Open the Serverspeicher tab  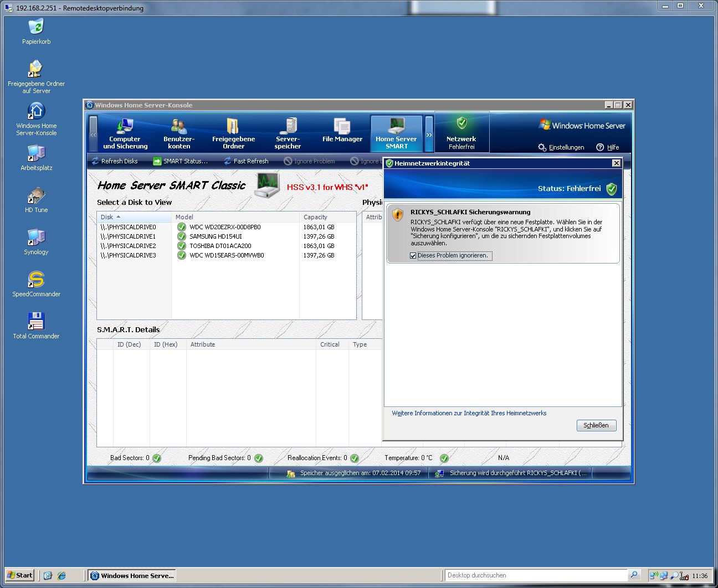288,133
